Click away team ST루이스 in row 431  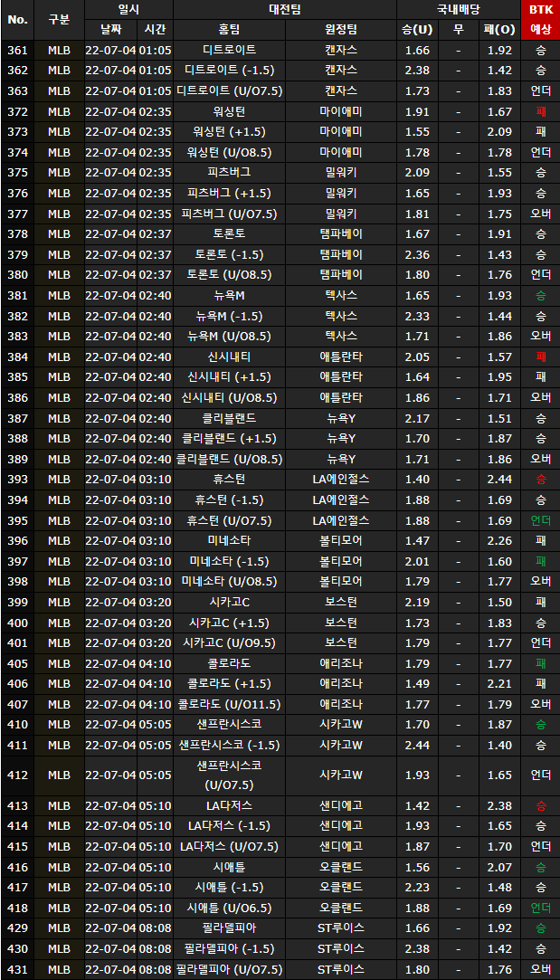click(x=341, y=969)
